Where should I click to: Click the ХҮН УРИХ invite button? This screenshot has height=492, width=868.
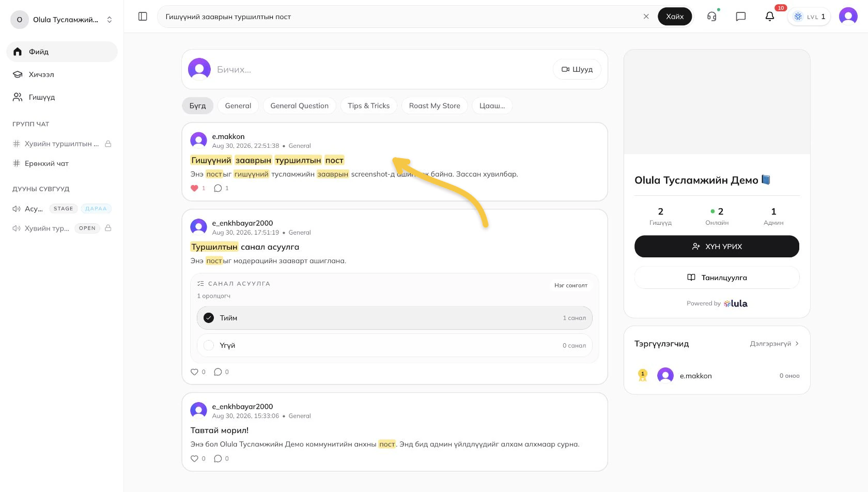[717, 247]
